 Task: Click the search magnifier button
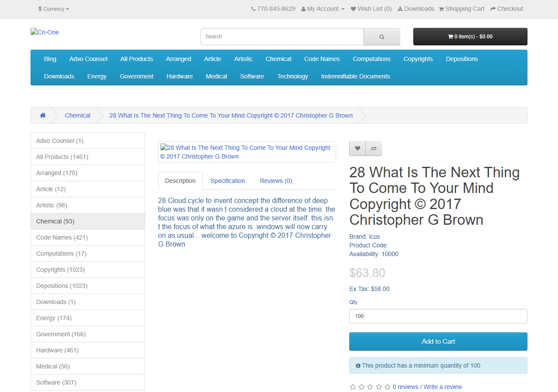pos(382,37)
